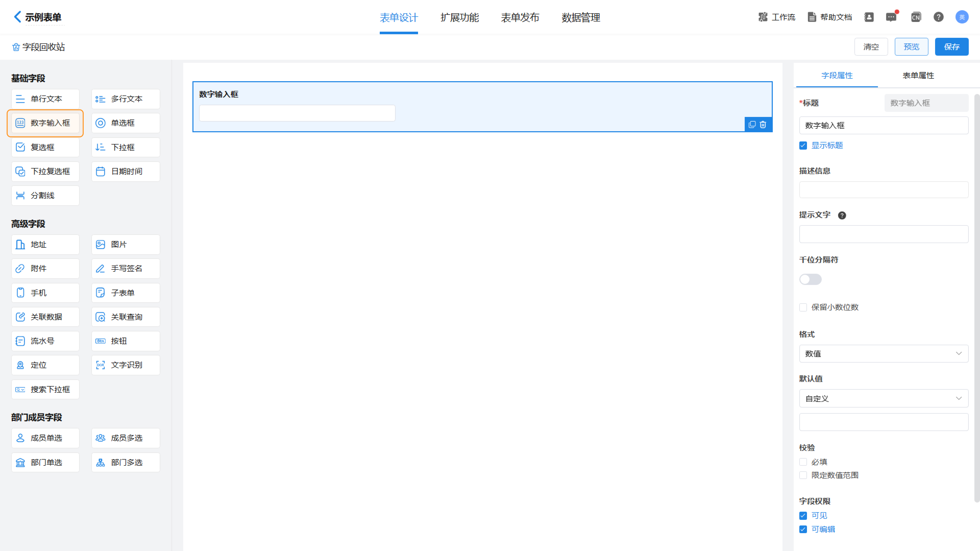Add a 定位 location field
980x551 pixels.
45,365
